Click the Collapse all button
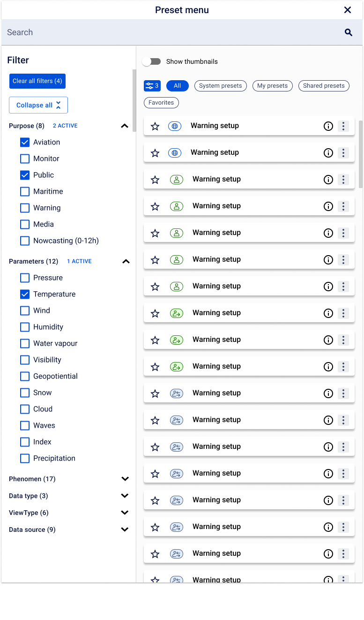Image resolution: width=364 pixels, height=620 pixels. [38, 105]
